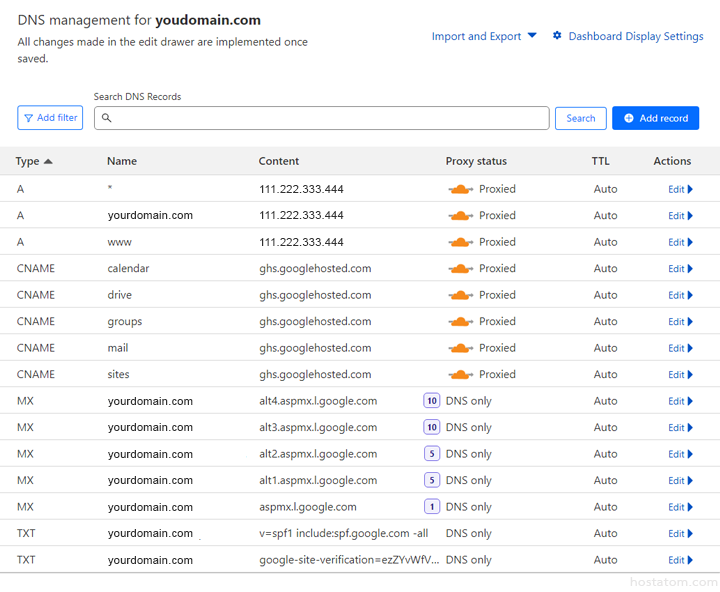The height and width of the screenshot is (592, 720).
Task: Expand Edit for the sites CNAME record
Action: click(x=680, y=374)
